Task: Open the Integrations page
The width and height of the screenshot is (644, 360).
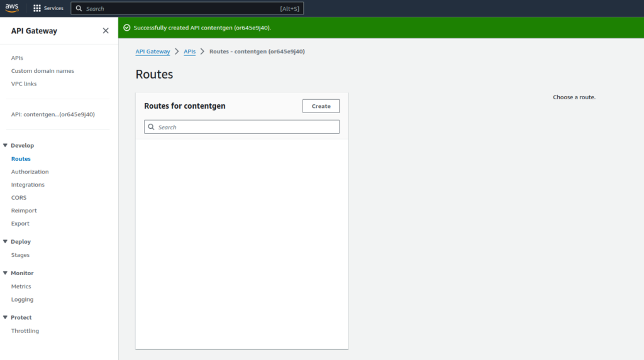Action: click(28, 185)
